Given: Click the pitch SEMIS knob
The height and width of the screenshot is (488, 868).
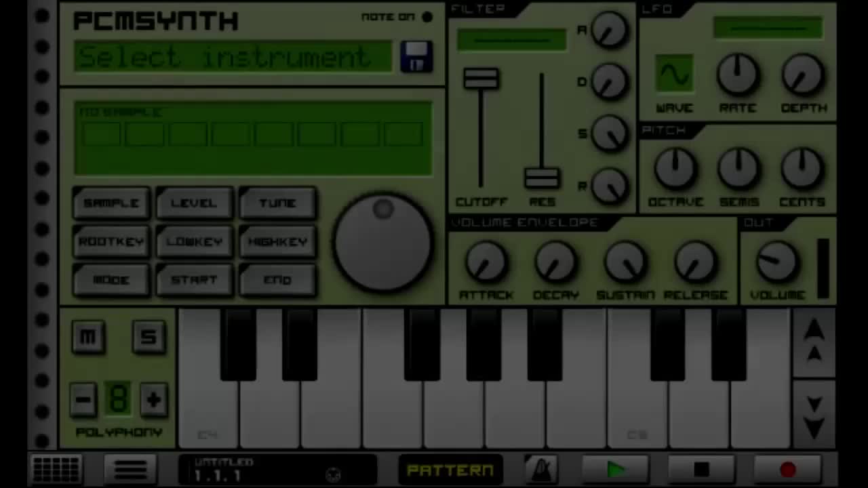Looking at the screenshot, I should pyautogui.click(x=738, y=169).
